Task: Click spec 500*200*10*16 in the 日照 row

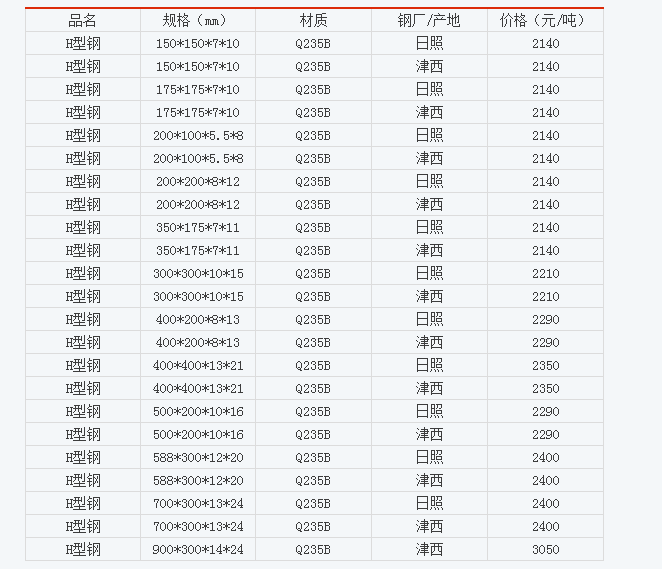Action: tap(198, 412)
